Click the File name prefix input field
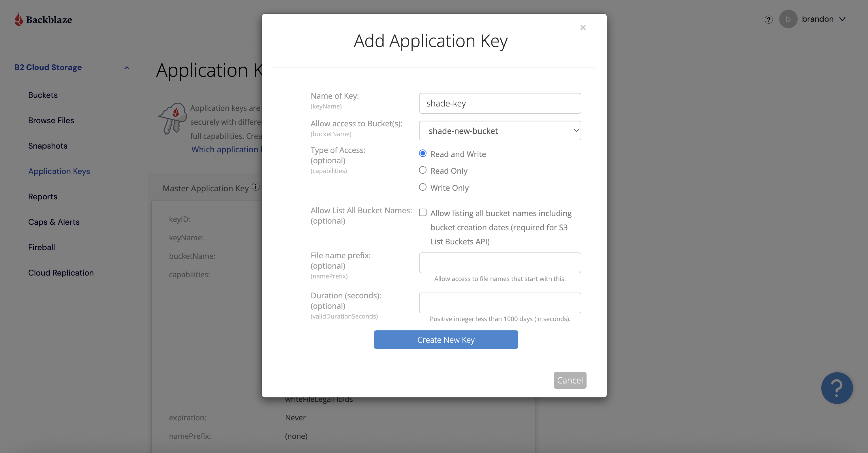 (500, 263)
